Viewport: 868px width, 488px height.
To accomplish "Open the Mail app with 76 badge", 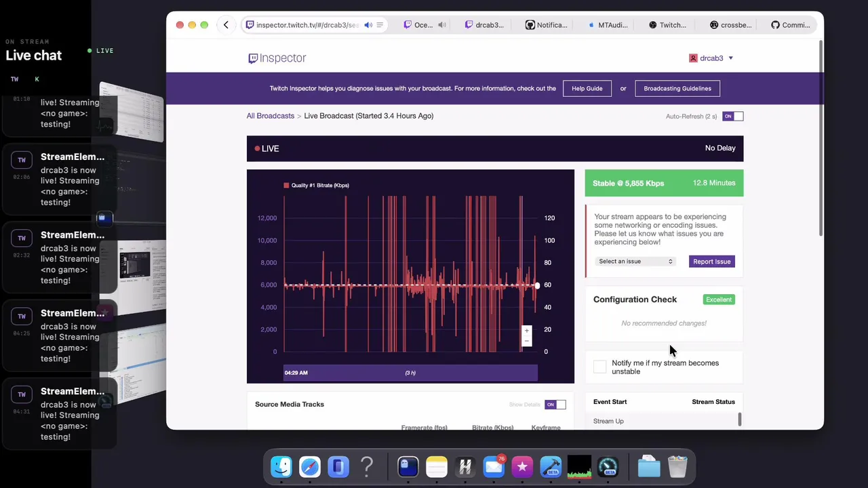I will 494,466.
